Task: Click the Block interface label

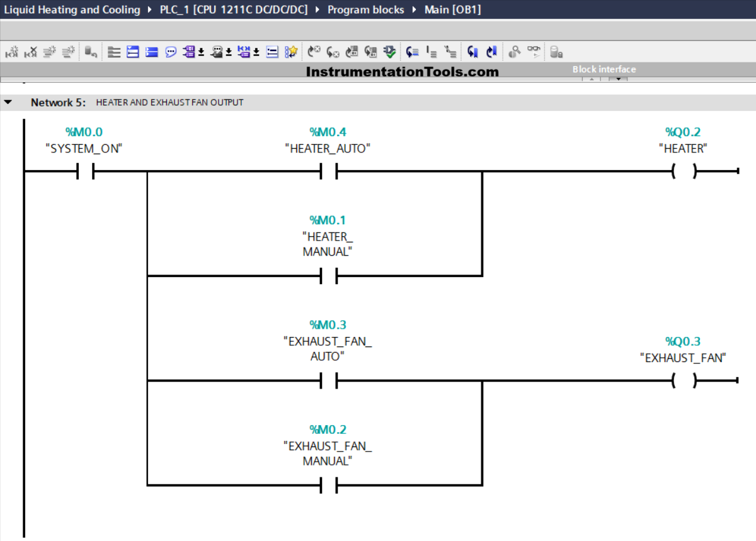Action: pyautogui.click(x=604, y=69)
